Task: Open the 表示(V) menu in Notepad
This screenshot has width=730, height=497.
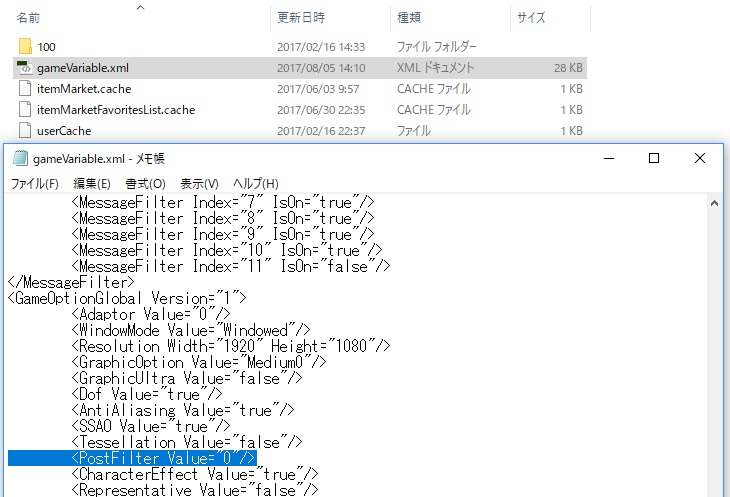Action: pyautogui.click(x=199, y=184)
